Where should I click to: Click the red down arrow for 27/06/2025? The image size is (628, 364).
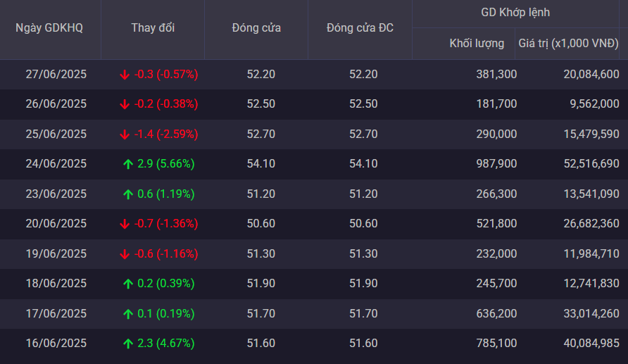(x=125, y=74)
